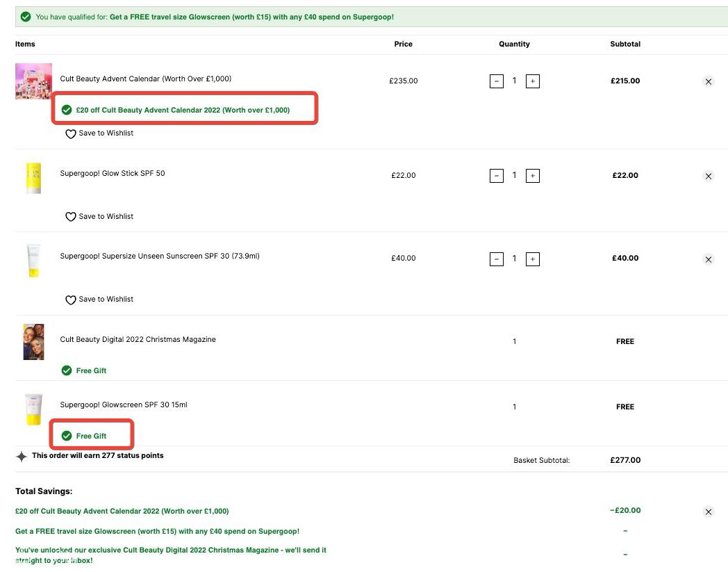Image resolution: width=728 pixels, height=572 pixels.
Task: Open Cult Beauty Digital 2022 Christmas Magazine title
Action: (138, 340)
